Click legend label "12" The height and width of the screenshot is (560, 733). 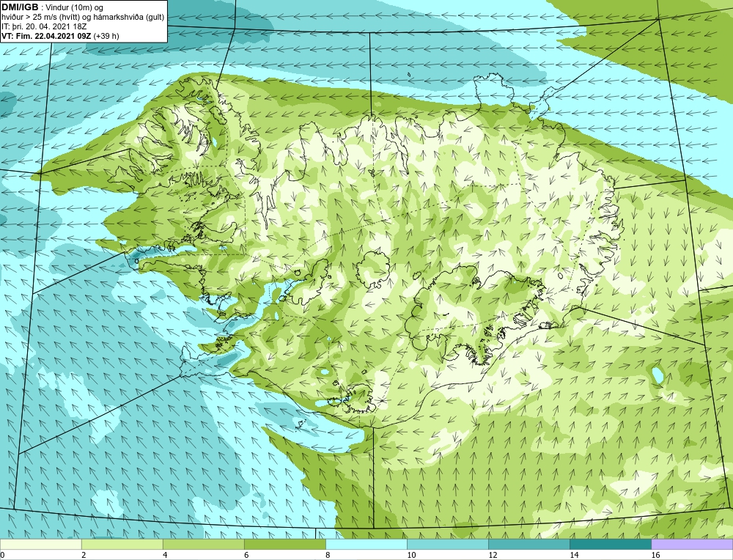[x=493, y=555]
